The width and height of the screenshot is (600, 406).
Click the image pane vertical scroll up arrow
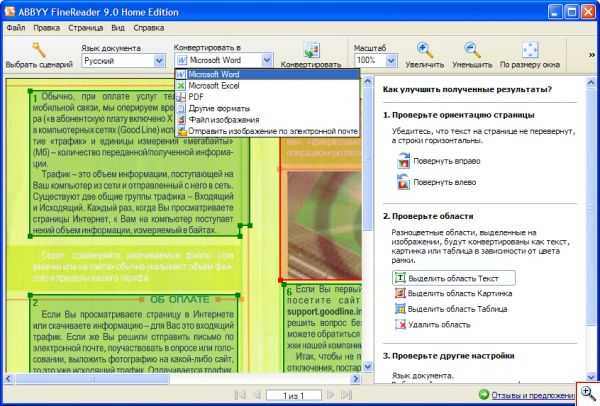(x=368, y=81)
